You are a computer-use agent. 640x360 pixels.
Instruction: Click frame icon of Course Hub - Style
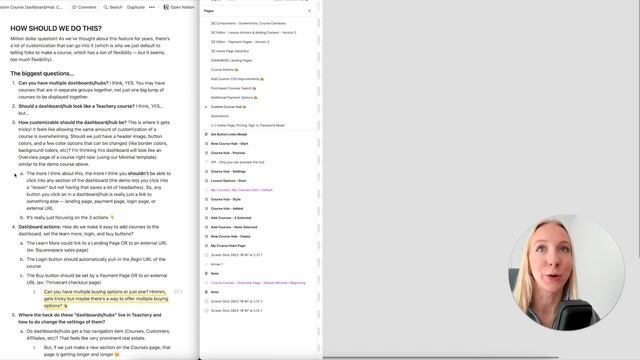point(206,200)
